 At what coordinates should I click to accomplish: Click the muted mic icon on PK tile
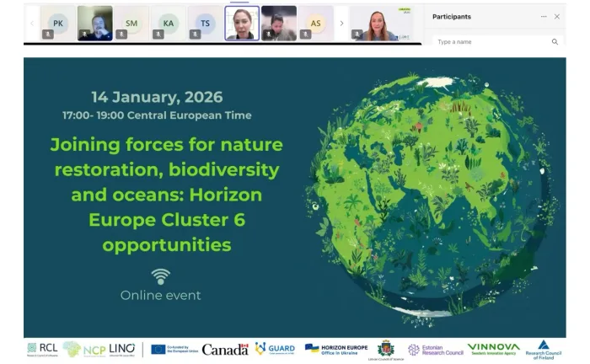(48, 35)
